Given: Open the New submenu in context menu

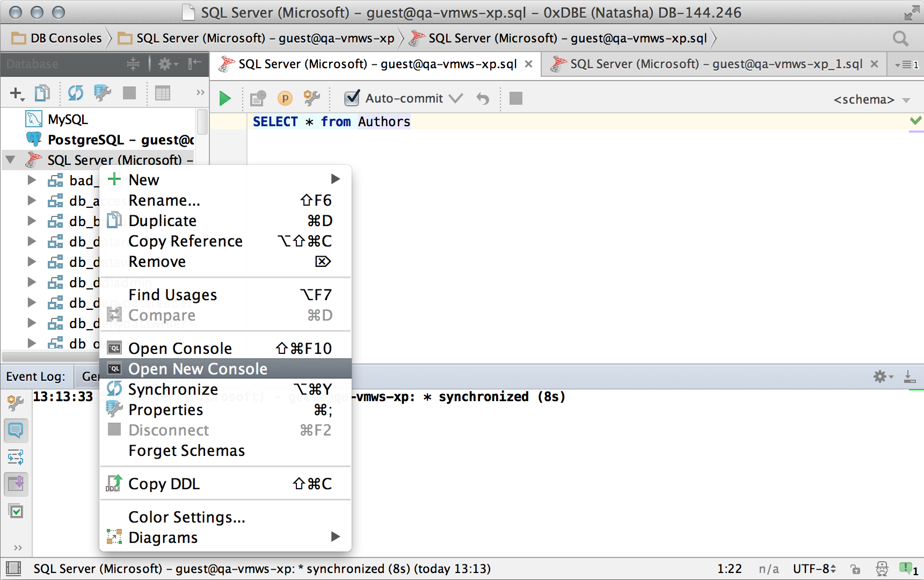Looking at the screenshot, I should pyautogui.click(x=225, y=179).
